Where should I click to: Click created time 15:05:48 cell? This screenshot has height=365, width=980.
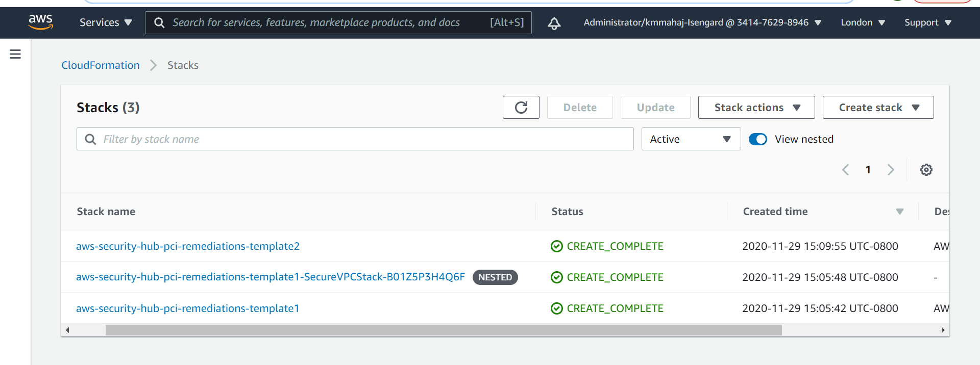click(x=820, y=277)
